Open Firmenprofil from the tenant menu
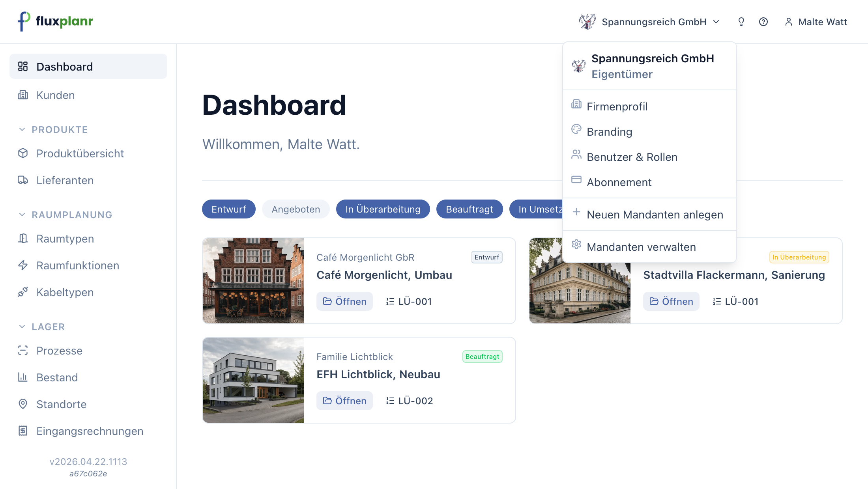 click(x=649, y=106)
